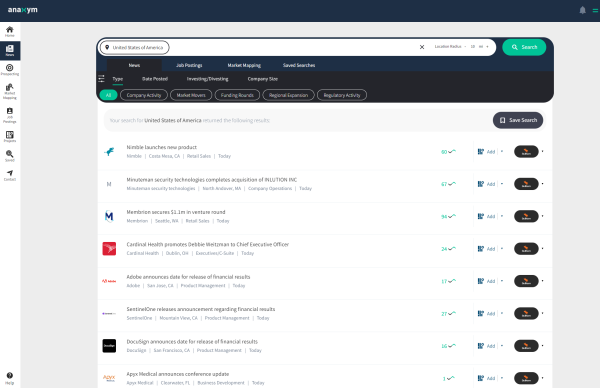The height and width of the screenshot is (388, 600).
Task: Expand Add dropdown for Nimble row
Action: tap(502, 152)
